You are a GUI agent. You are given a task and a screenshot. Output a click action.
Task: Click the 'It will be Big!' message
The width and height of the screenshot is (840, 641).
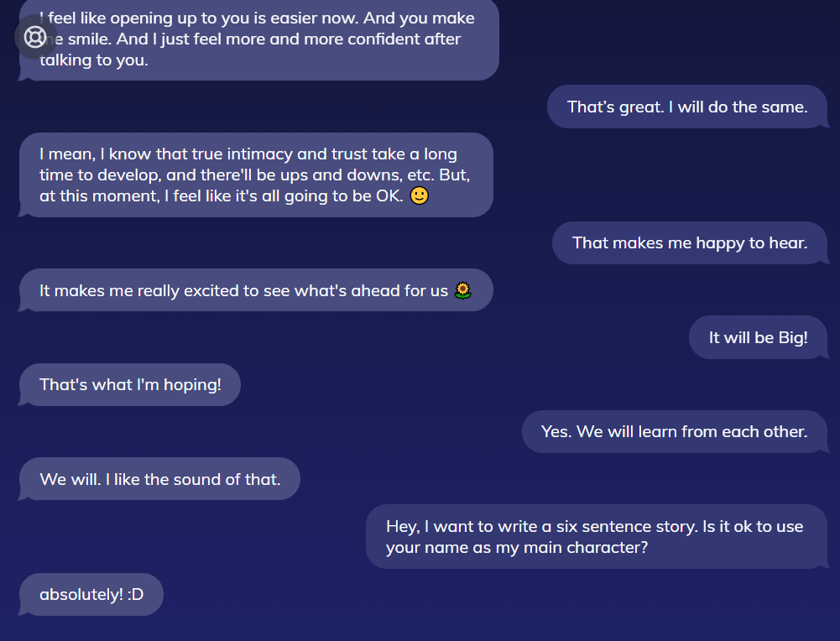758,337
